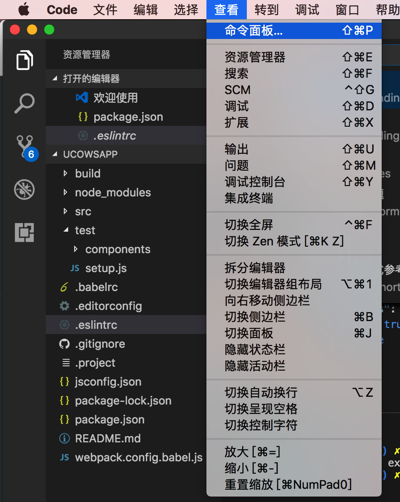This screenshot has width=400, height=502.
Task: Open the Search magnifier in activity bar
Action: (24, 103)
